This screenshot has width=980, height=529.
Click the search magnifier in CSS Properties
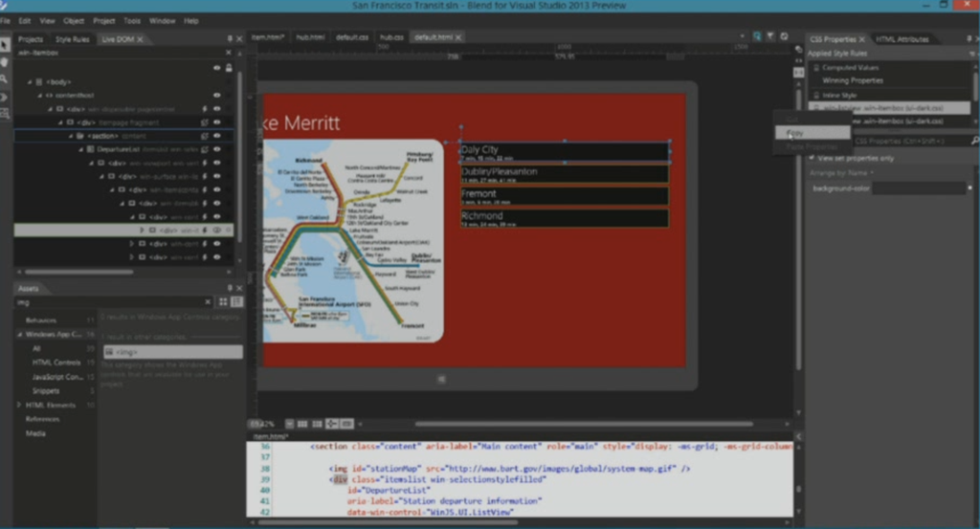975,142
